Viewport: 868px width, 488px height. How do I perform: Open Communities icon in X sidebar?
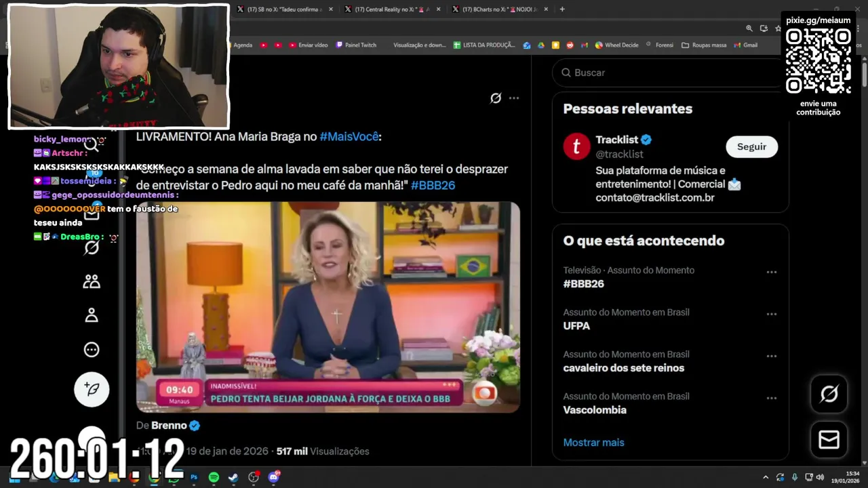(x=92, y=281)
